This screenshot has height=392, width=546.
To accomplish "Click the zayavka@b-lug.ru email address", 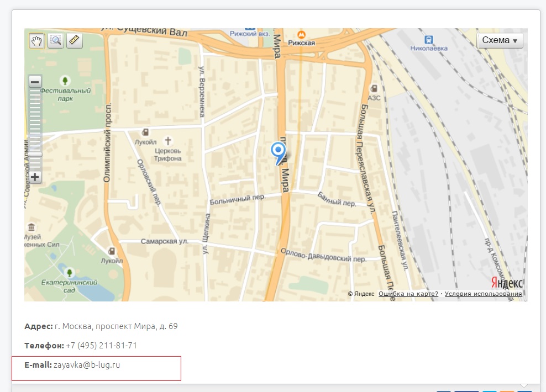I will pos(87,365).
